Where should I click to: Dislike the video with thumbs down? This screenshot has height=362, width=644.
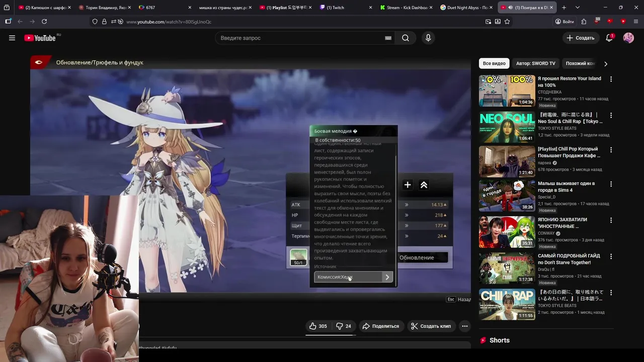344,326
